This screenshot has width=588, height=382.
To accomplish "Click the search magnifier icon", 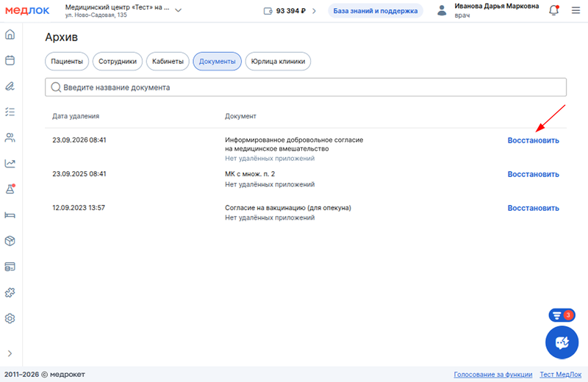I will point(56,87).
